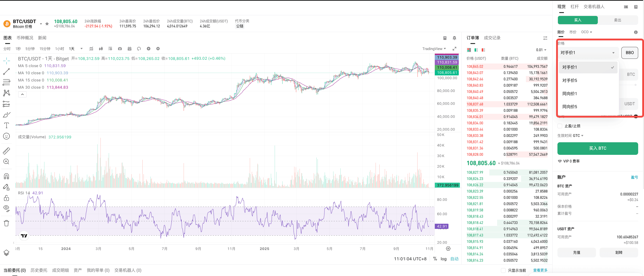This screenshot has width=644, height=276.
Task: Open the 0.01 price precision dropdown
Action: click(541, 50)
